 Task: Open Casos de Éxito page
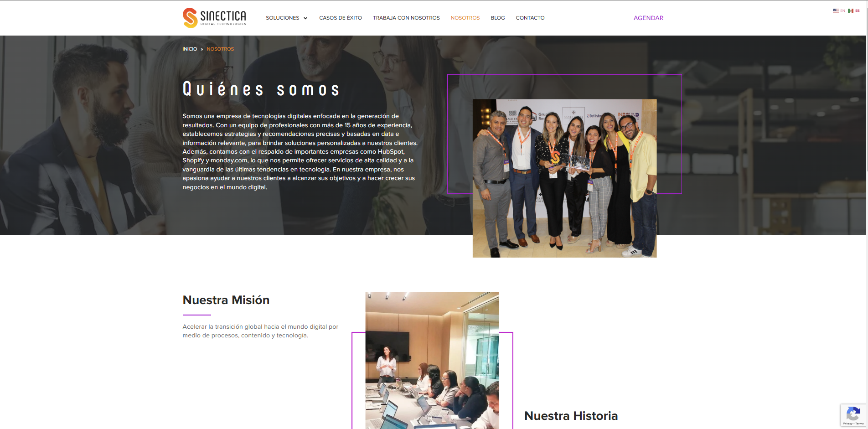(x=341, y=18)
